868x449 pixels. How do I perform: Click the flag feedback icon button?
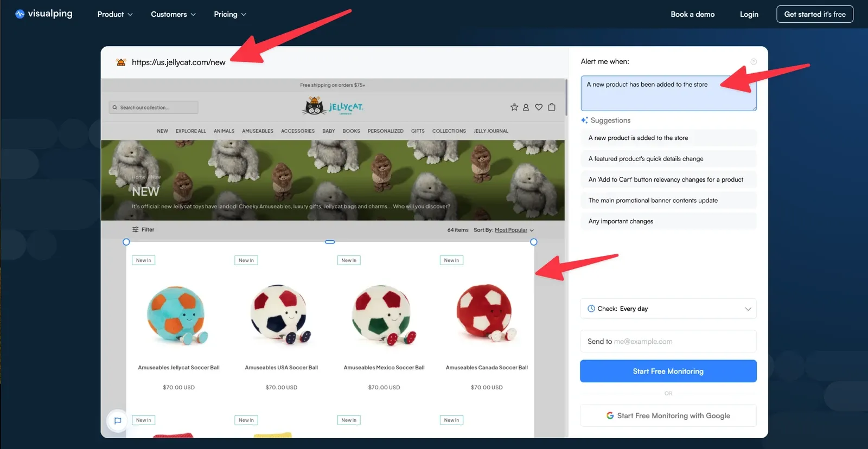[x=118, y=421]
